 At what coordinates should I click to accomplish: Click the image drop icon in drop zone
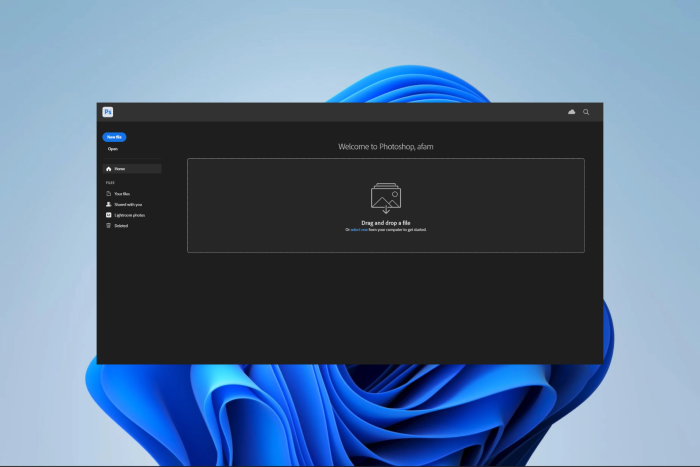386,198
